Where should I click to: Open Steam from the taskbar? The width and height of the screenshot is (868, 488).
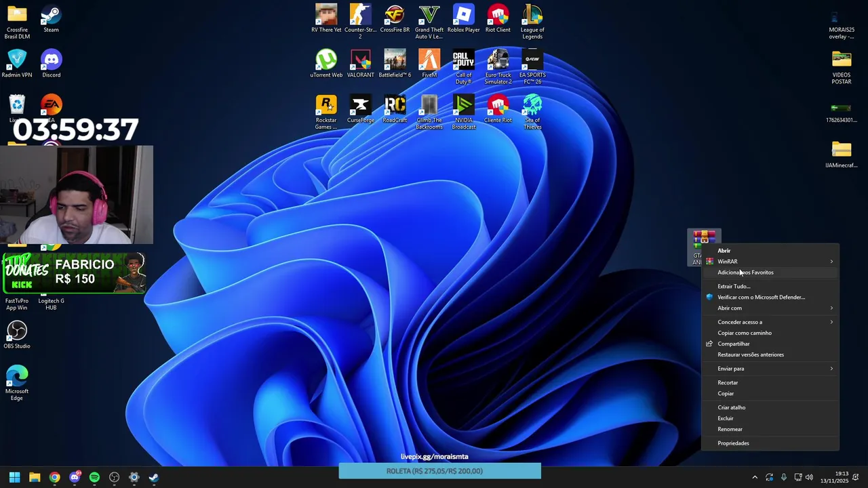pyautogui.click(x=154, y=478)
